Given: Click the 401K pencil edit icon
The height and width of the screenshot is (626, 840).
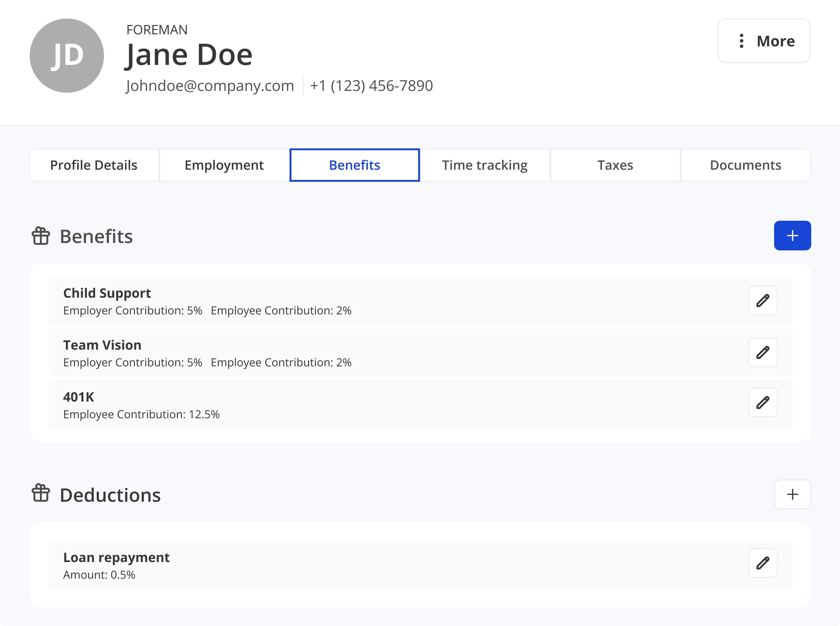Looking at the screenshot, I should 763,402.
